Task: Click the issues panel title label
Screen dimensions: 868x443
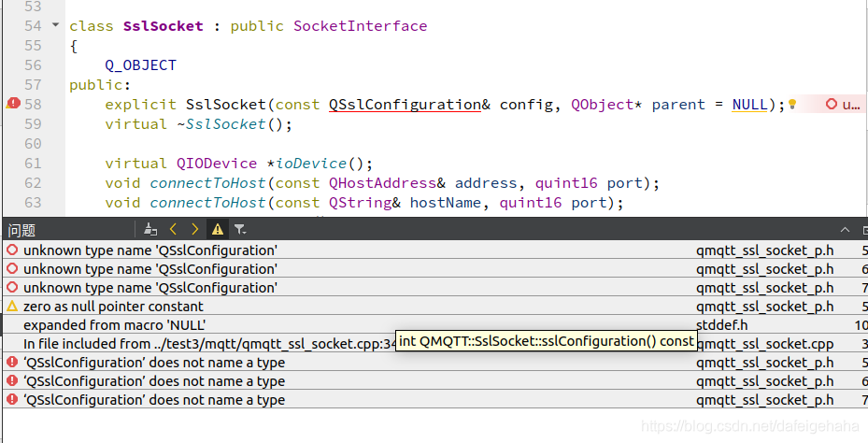Action: click(x=21, y=230)
